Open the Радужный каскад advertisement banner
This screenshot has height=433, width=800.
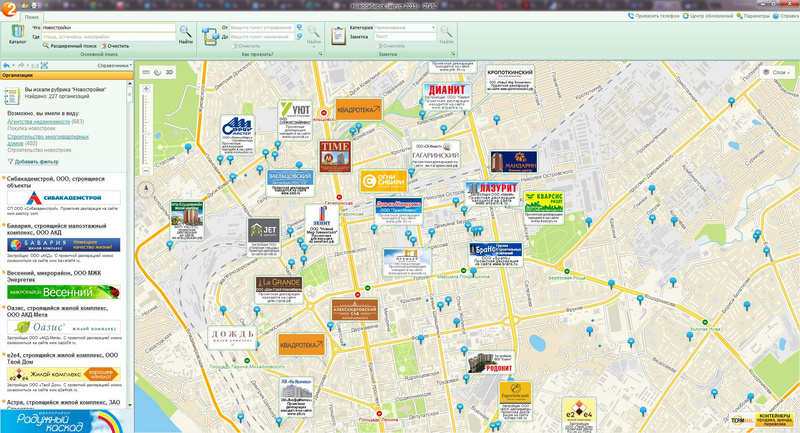(x=66, y=421)
